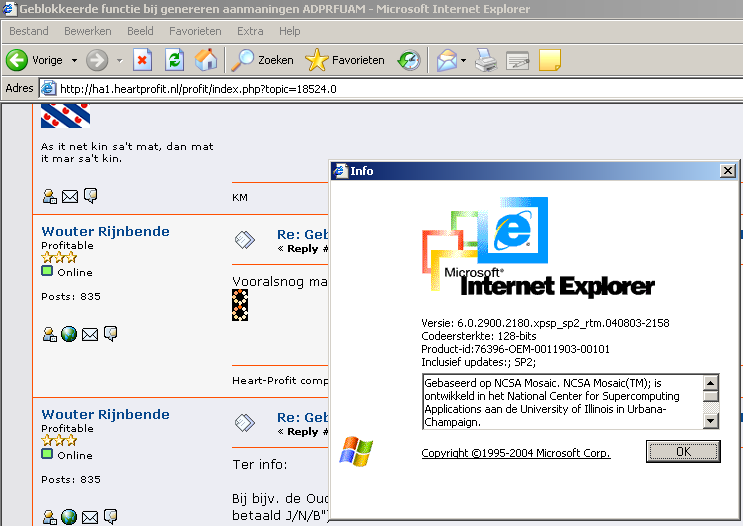Open Favorieten star toolbar button
The height and width of the screenshot is (526, 743).
click(x=345, y=60)
